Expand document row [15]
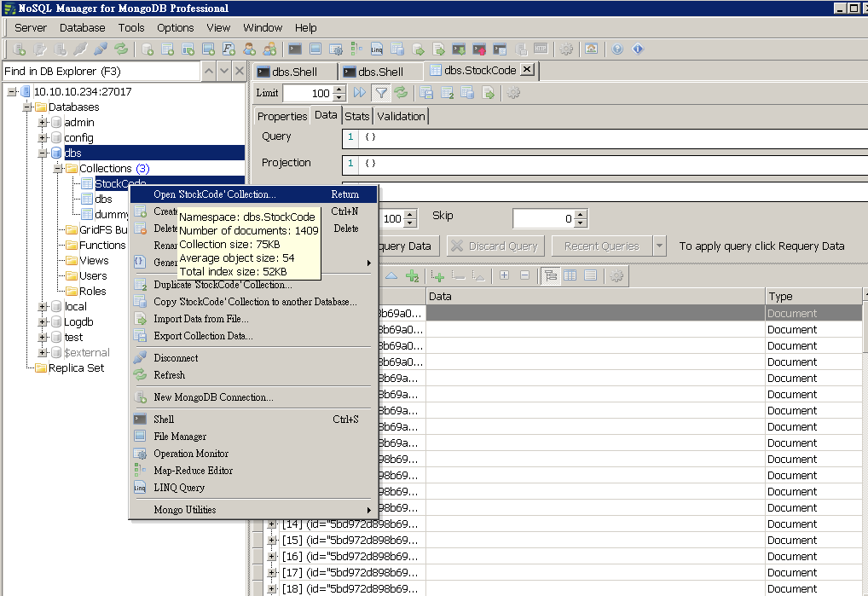The image size is (868, 596). point(272,540)
